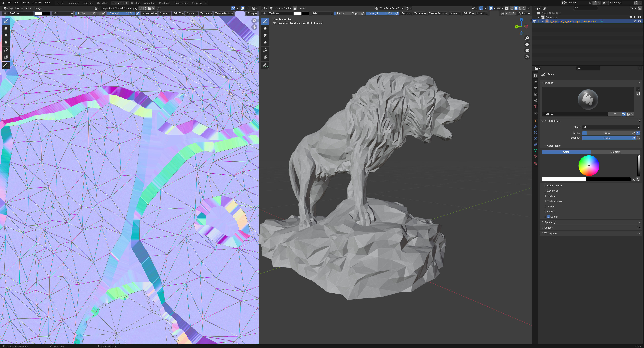Select the Soften tool in image editor toolbar
The width and height of the screenshot is (644, 348).
[6, 28]
